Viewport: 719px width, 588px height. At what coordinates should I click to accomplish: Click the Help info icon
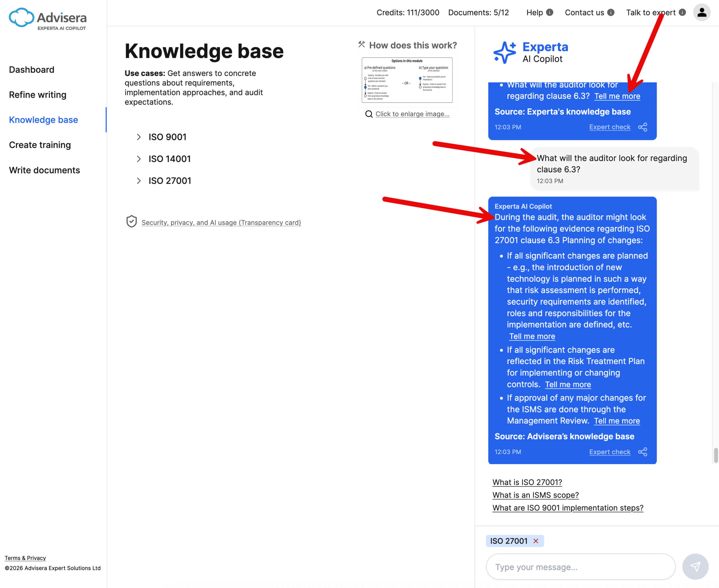pos(550,13)
